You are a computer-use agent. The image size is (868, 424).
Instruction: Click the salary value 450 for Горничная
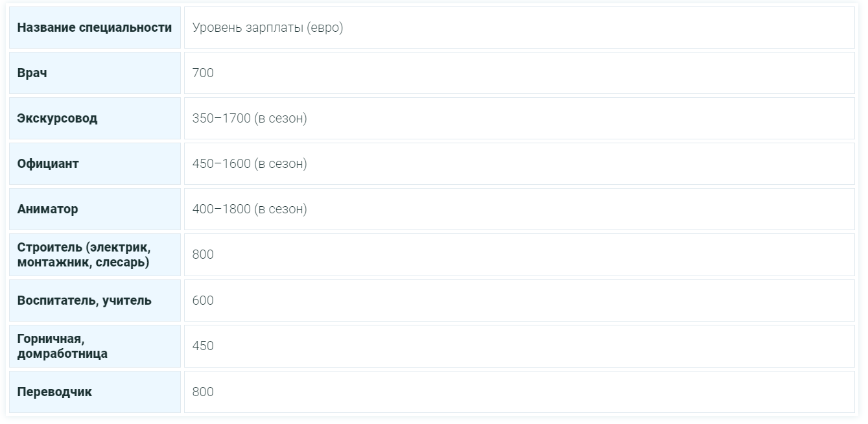tap(203, 346)
